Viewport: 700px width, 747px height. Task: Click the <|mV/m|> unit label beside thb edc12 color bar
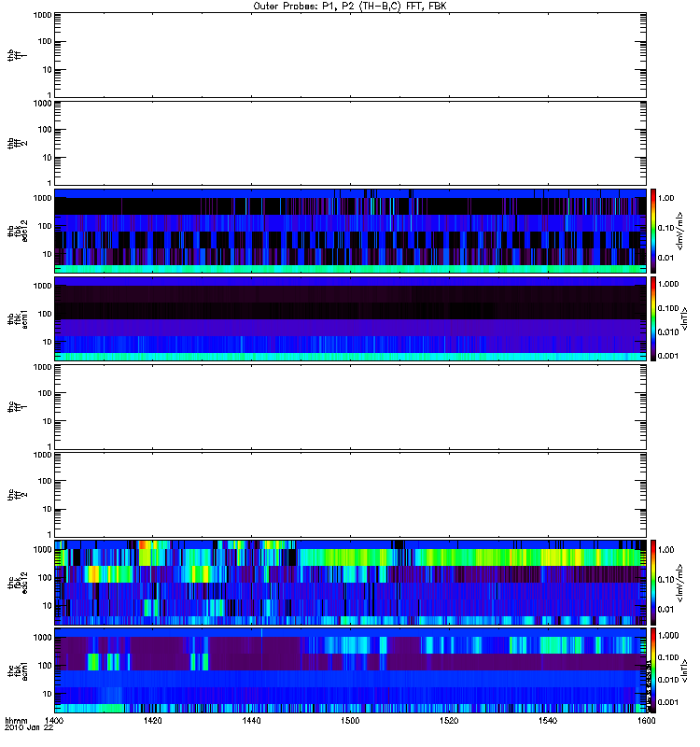[679, 231]
